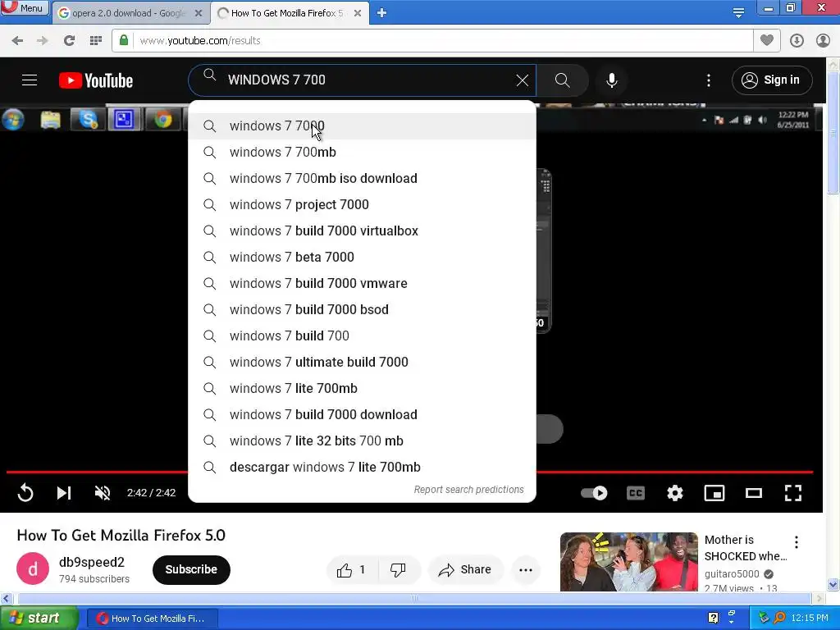Pick suggestion 'windows 7 project 7000'
Screen dimensions: 840x630
coord(362,204)
